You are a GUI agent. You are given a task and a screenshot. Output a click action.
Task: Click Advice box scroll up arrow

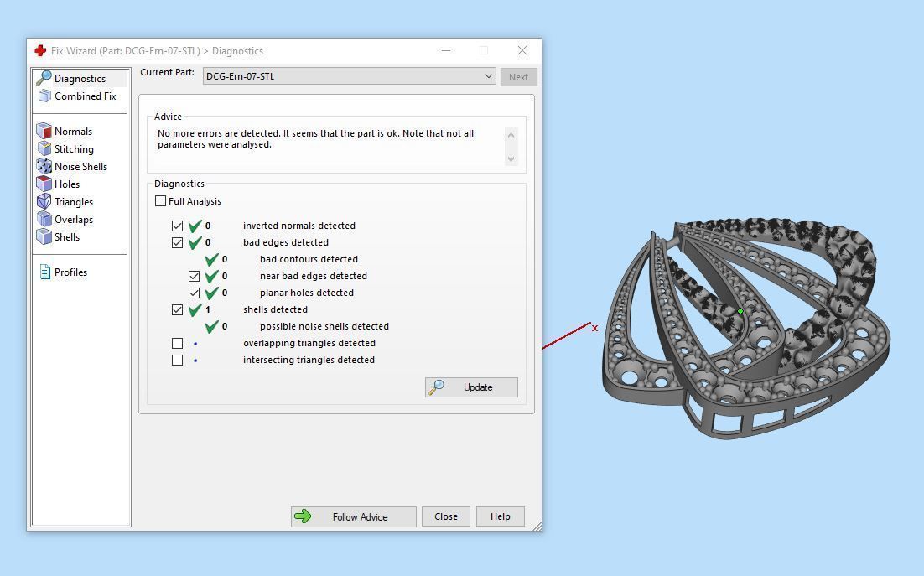point(511,135)
